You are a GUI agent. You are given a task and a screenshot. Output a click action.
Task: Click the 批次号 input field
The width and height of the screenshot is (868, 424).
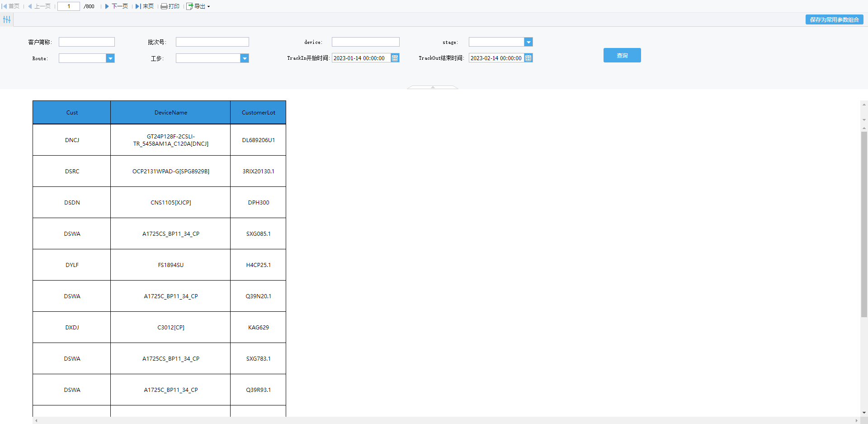212,42
